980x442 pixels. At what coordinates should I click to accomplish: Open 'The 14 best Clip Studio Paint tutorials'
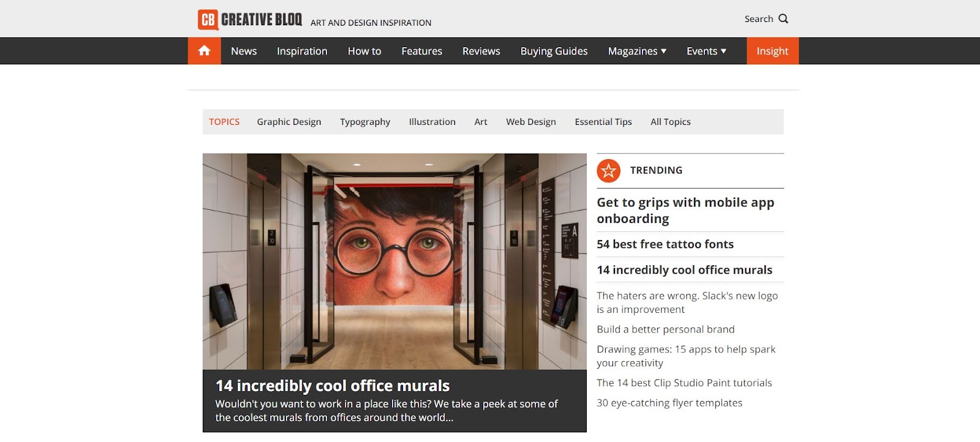pos(684,383)
